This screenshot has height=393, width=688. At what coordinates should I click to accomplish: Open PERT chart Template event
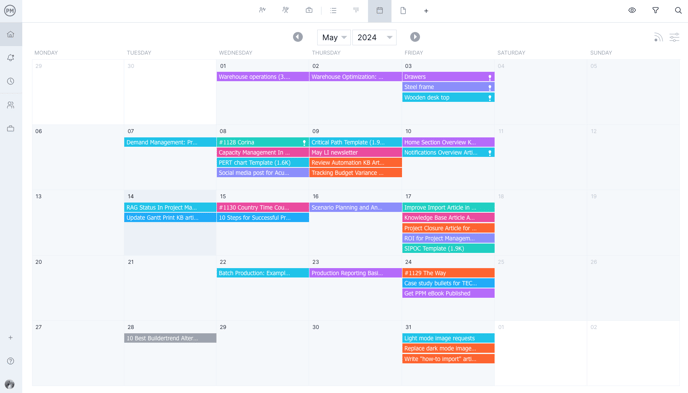point(263,163)
